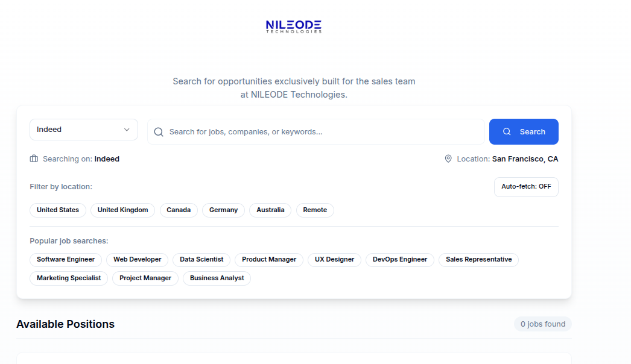Pick the UX Designer search chip
This screenshot has width=631, height=364.
(x=334, y=259)
